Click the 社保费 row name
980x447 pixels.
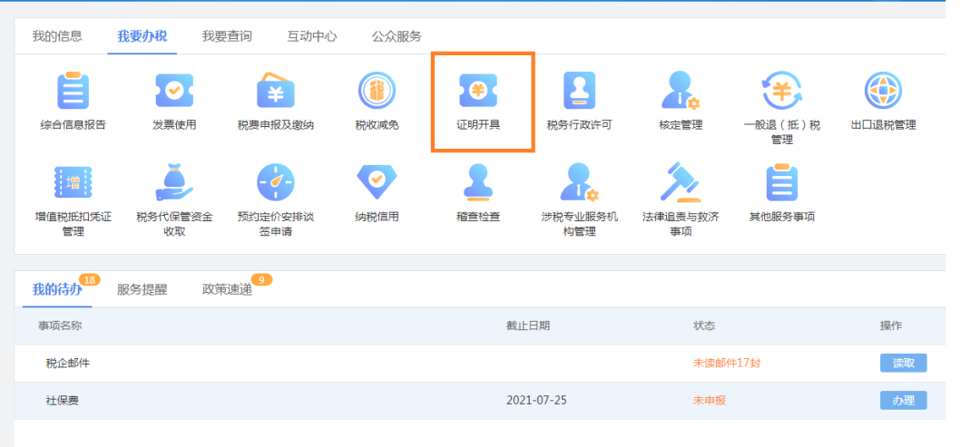pyautogui.click(x=62, y=400)
